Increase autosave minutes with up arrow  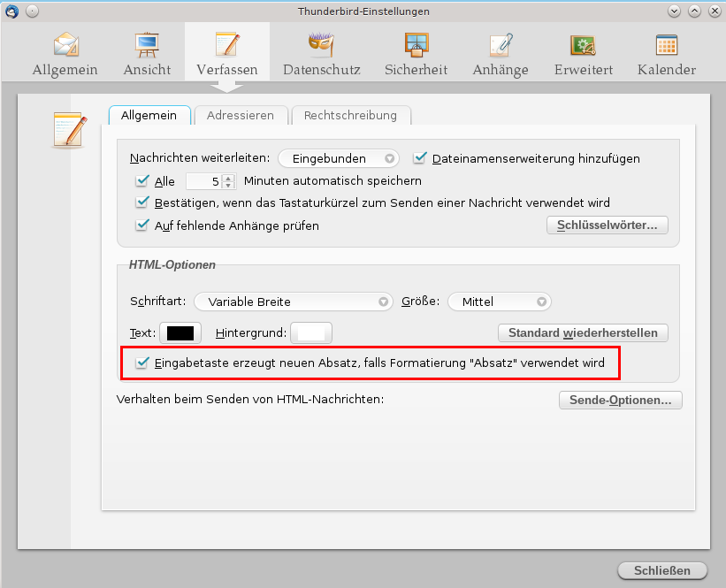click(228, 178)
